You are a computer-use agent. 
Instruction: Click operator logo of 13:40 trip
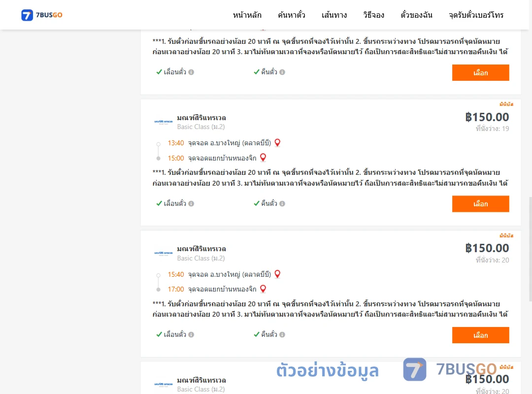coord(163,122)
